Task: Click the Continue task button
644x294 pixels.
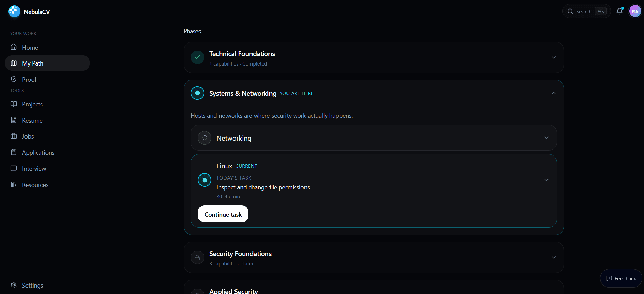Action: tap(223, 214)
